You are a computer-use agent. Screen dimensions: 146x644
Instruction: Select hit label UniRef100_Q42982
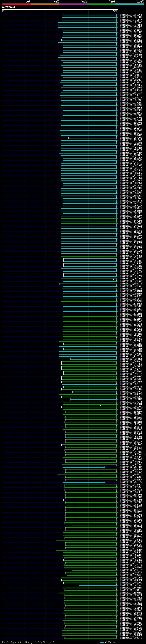click(x=131, y=63)
